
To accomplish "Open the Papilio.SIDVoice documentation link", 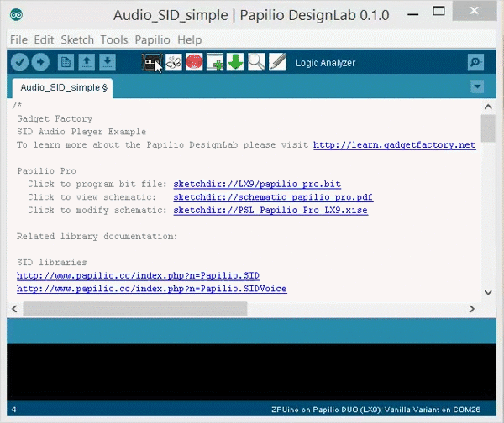I will tap(152, 289).
